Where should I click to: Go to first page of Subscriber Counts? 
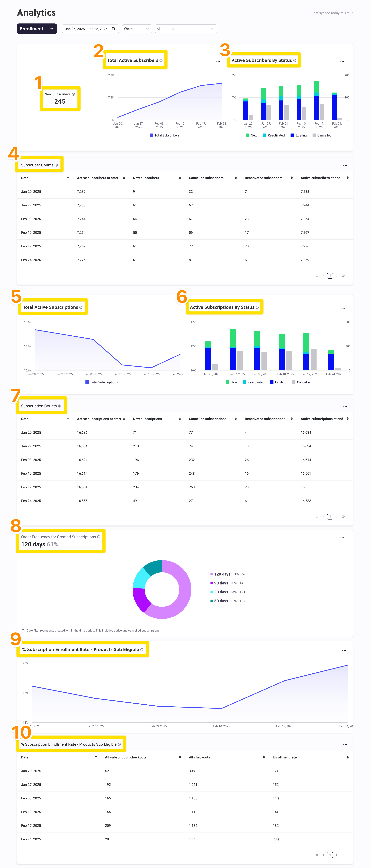[x=317, y=276]
